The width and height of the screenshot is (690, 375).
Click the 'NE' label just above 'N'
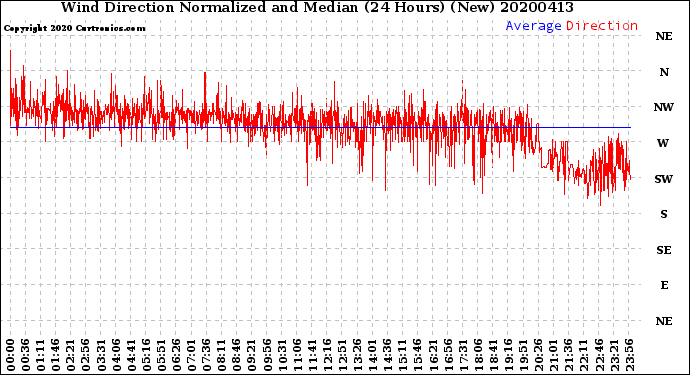point(664,37)
